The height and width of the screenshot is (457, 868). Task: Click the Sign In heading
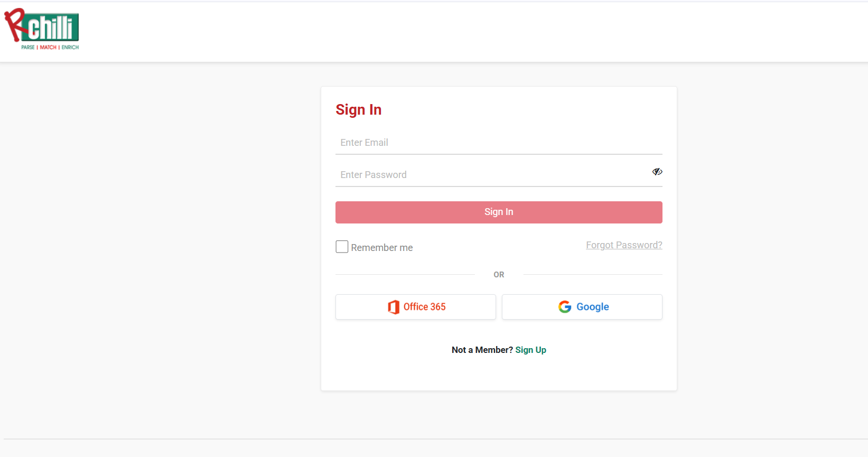(x=359, y=110)
